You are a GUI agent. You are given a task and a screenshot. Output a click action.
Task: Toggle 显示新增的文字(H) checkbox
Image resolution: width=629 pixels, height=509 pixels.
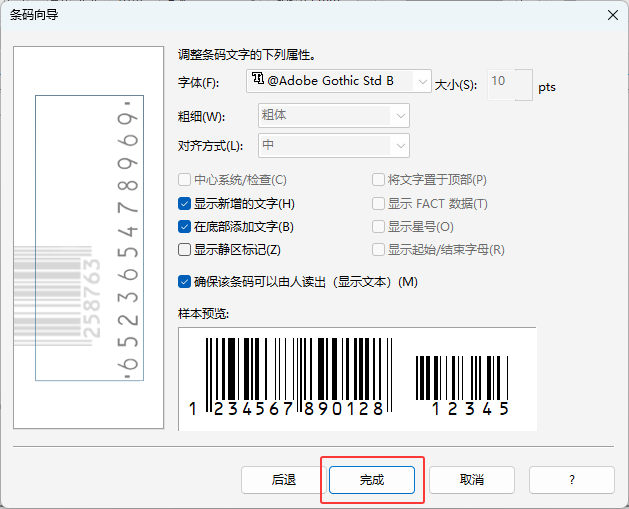pos(184,204)
